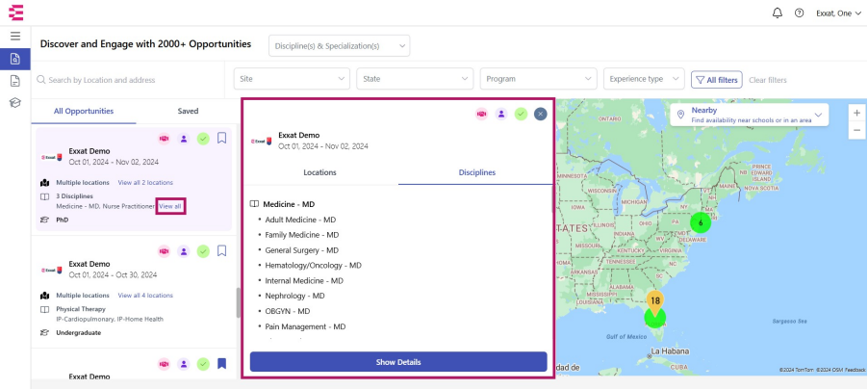Select the green 6 map cluster
Screen dimensions: 868x389
pos(701,222)
